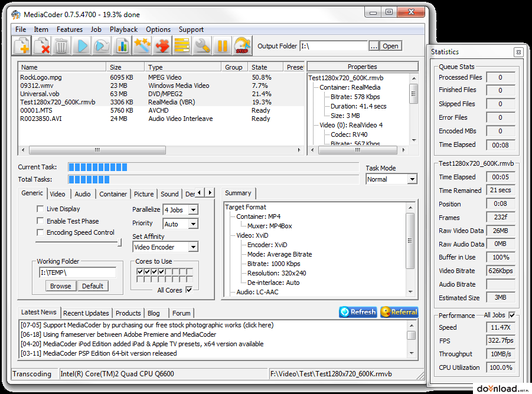Click the Add File toolbar icon
This screenshot has width=532, height=394.
click(x=21, y=45)
